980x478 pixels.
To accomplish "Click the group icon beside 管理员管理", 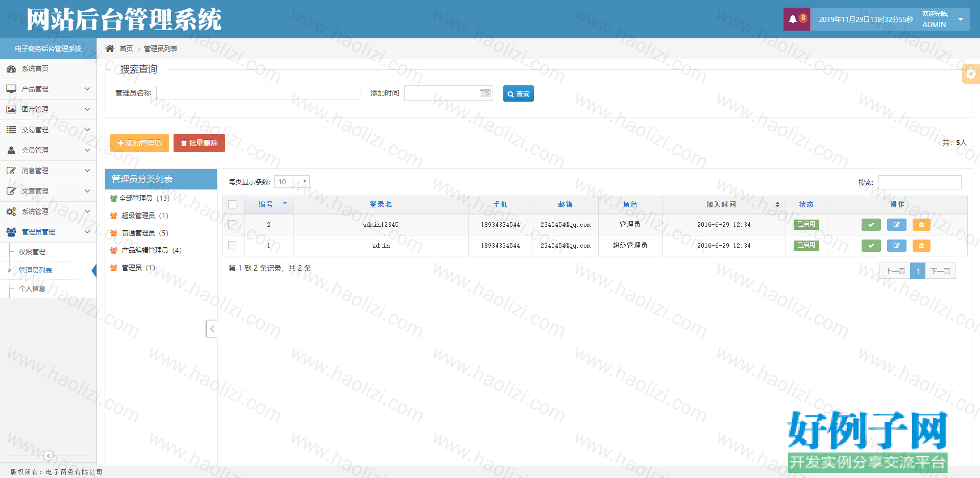I will point(11,232).
